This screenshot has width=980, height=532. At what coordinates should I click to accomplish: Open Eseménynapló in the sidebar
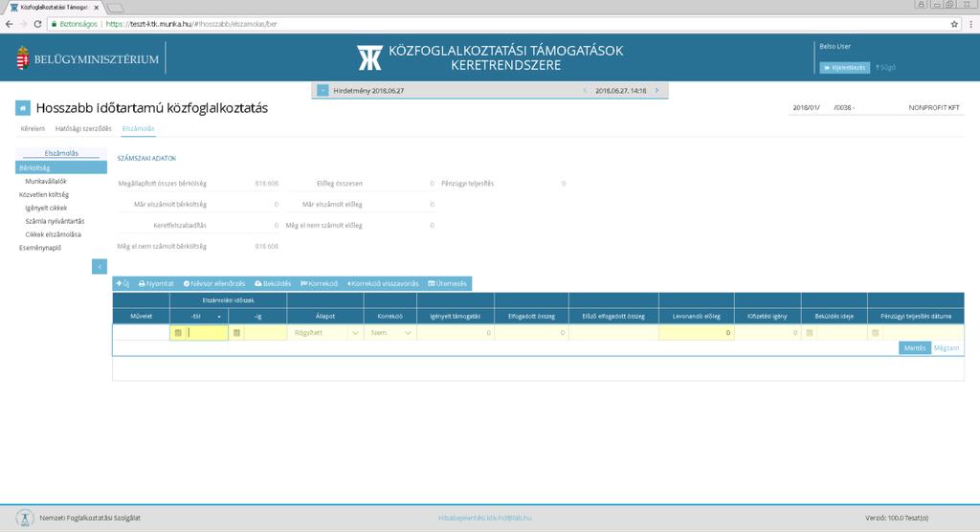(x=40, y=248)
